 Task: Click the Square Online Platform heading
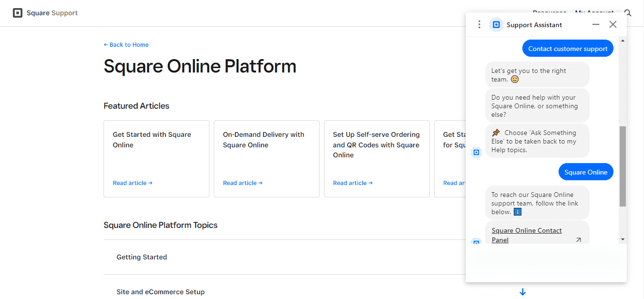[x=200, y=66]
